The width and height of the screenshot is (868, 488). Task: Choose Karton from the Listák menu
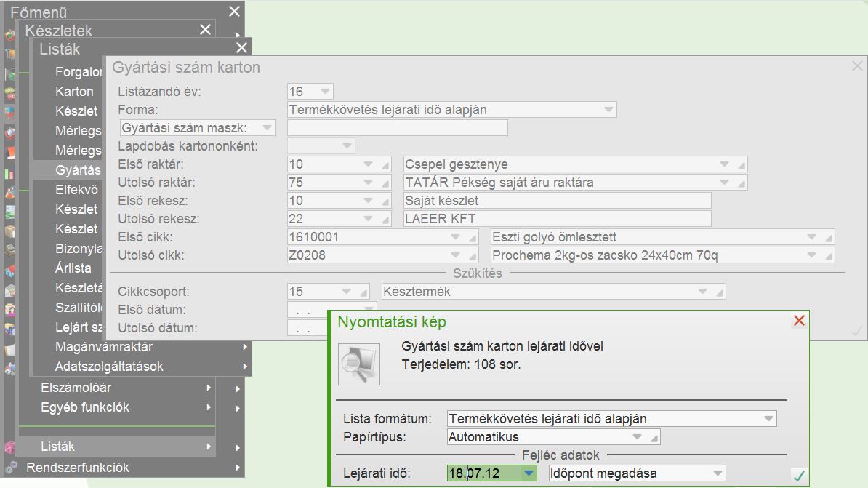click(74, 92)
